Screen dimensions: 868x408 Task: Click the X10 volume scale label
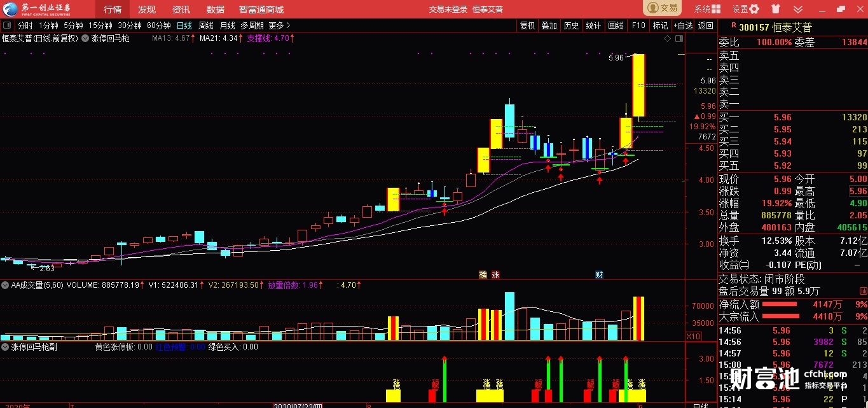[x=694, y=336]
